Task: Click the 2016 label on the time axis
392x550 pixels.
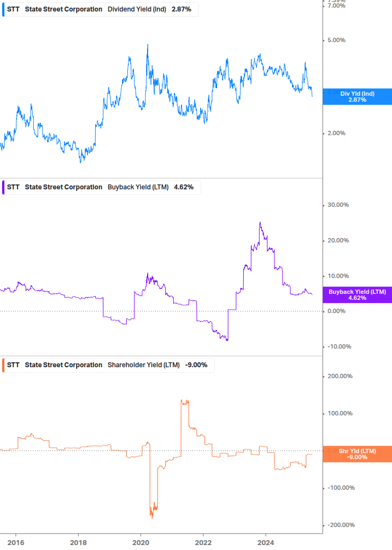Action: tap(16, 543)
